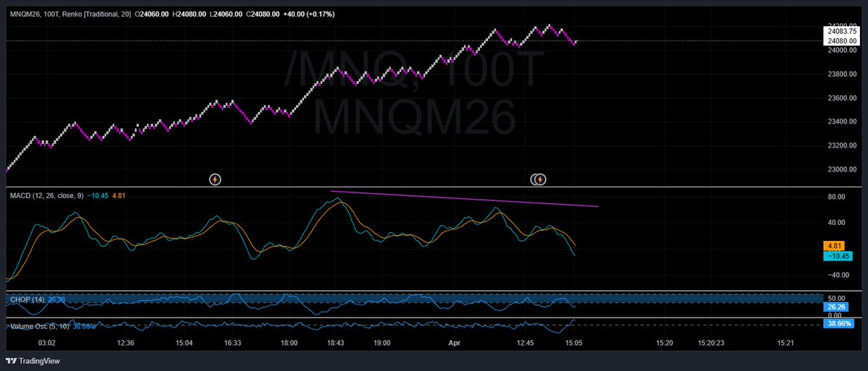868x371 pixels.
Task: Click the 18:43 time axis label
Action: click(336, 343)
